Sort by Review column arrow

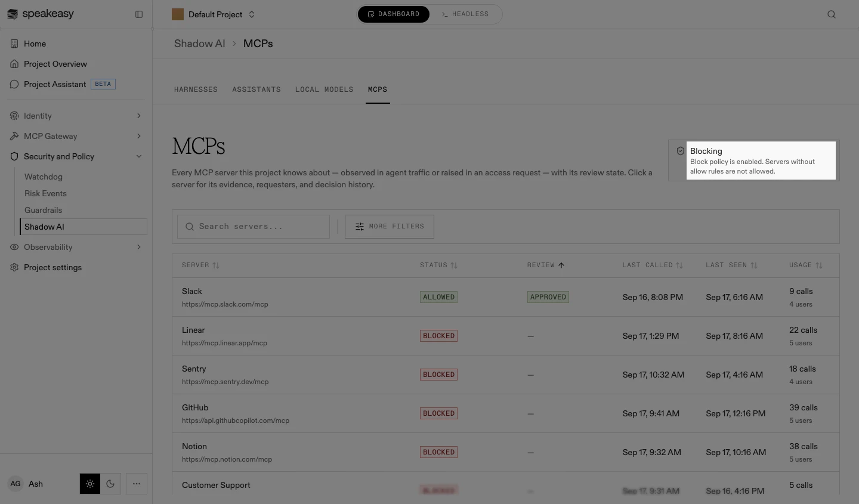561,265
